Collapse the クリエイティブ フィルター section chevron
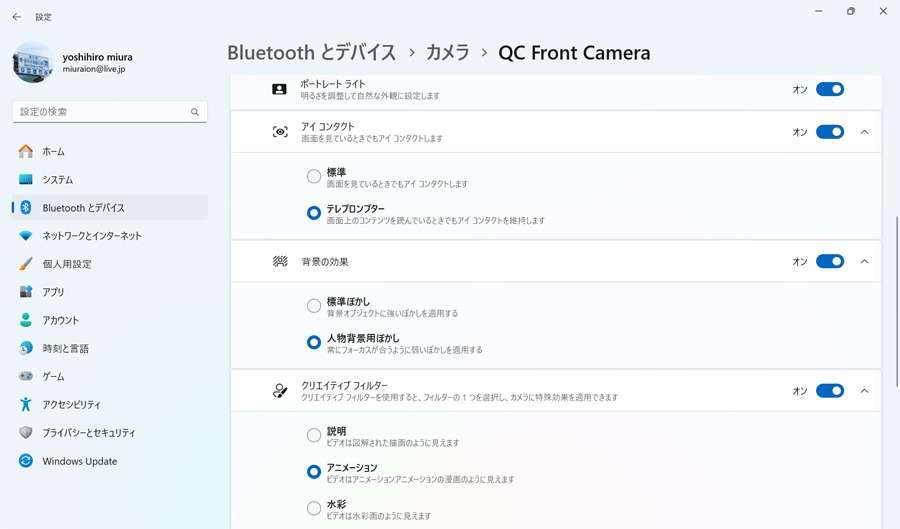Screen dimensions: 900x529 coord(864,391)
